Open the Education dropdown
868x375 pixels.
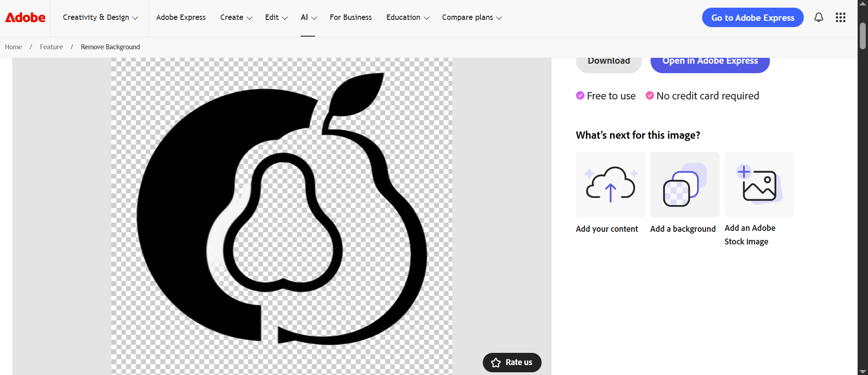point(408,18)
